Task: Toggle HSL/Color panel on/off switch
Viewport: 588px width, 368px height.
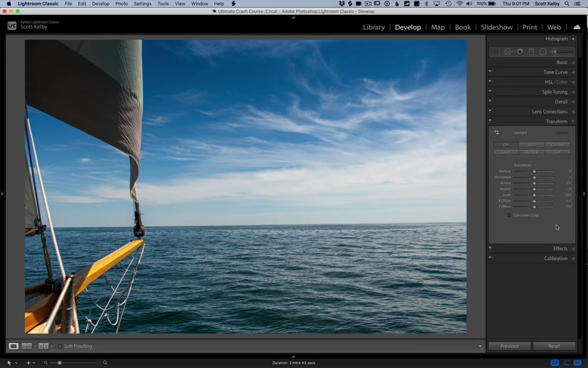Action: coord(490,82)
